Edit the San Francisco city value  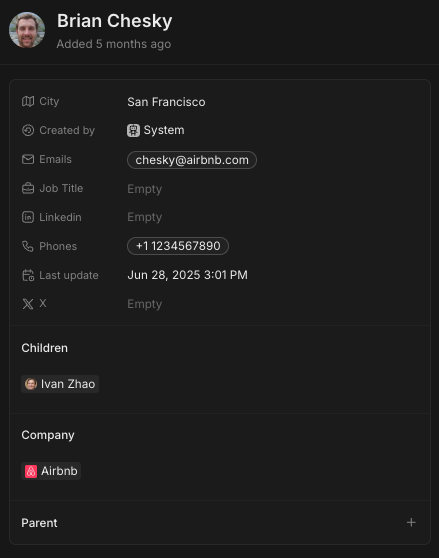[x=166, y=102]
